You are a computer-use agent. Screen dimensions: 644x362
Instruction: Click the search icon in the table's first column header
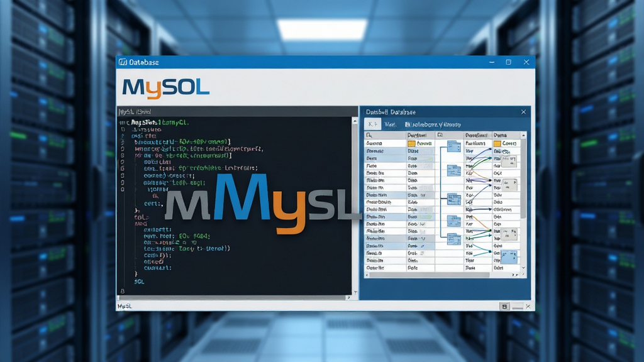[369, 135]
